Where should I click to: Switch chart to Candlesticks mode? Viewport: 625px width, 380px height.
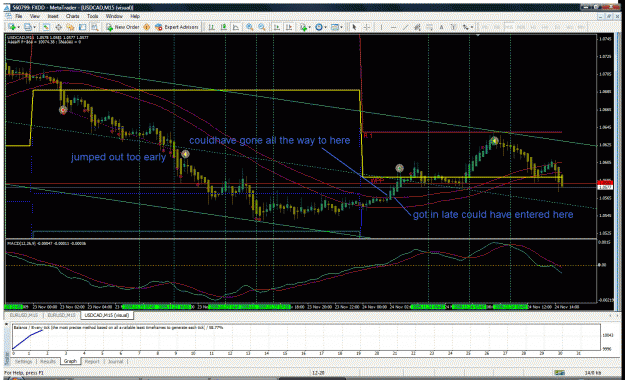point(224,27)
